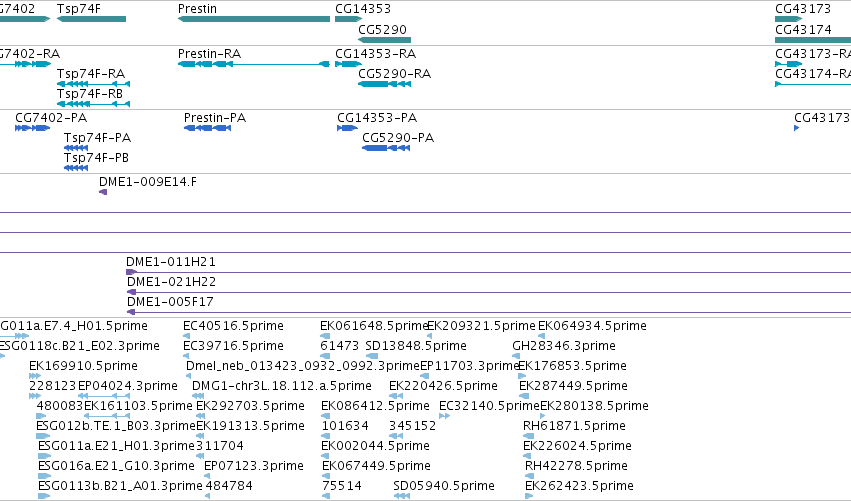Click the EP11703.3prime label
The image size is (851, 501).
coord(470,366)
